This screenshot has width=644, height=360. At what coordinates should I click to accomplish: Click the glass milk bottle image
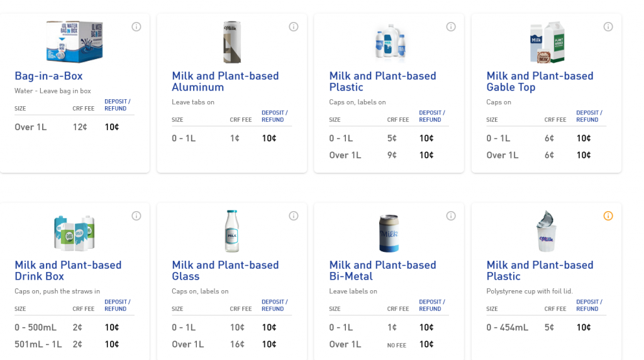[231, 231]
